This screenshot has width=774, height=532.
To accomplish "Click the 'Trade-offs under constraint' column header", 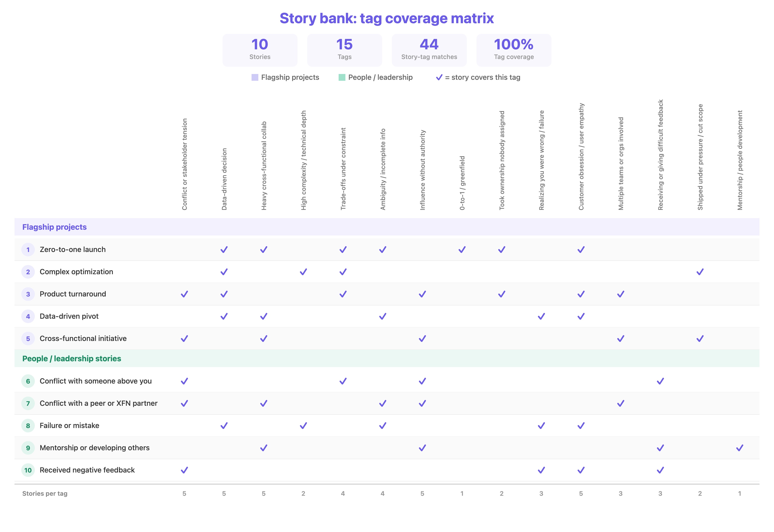I will point(343,169).
